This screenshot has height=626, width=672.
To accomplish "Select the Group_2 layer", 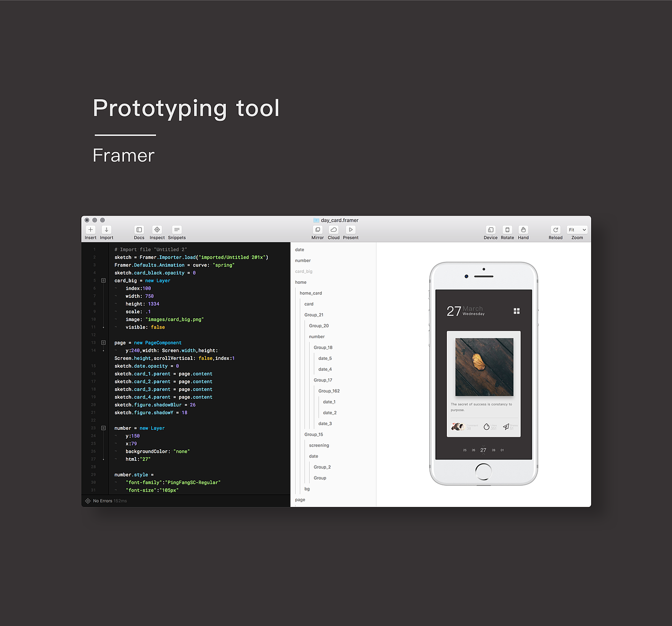I will (x=322, y=467).
